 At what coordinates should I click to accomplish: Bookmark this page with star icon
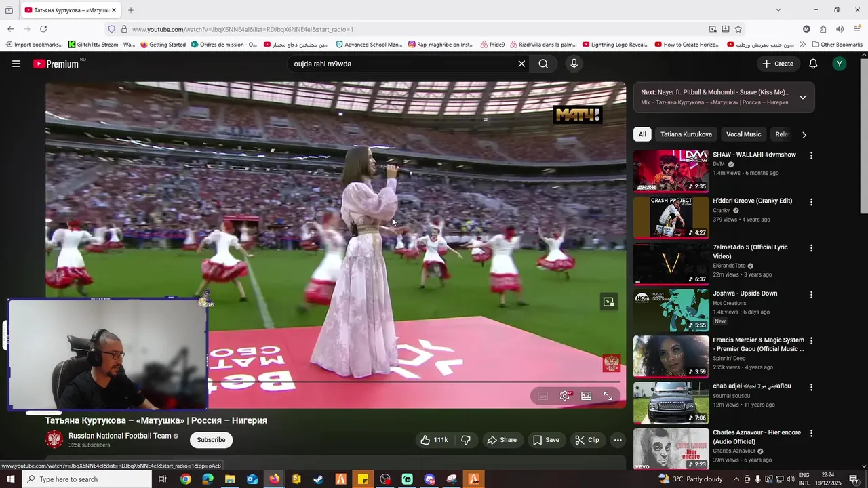738,29
